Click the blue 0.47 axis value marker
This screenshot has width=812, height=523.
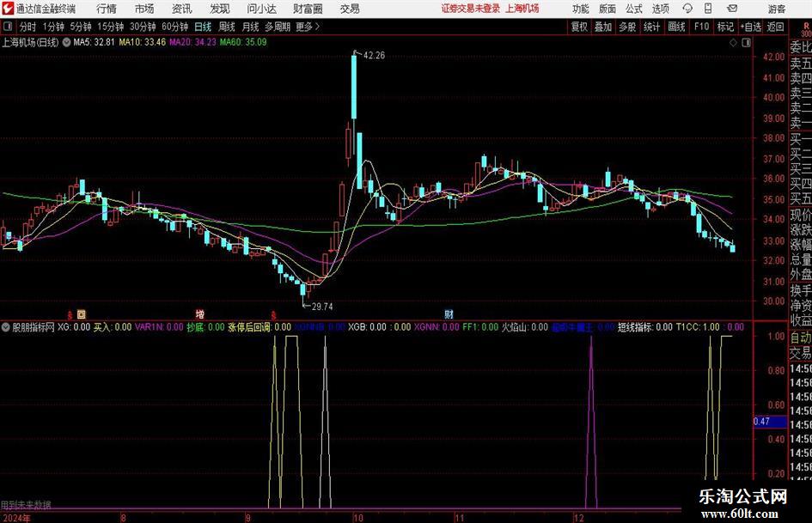[770, 422]
